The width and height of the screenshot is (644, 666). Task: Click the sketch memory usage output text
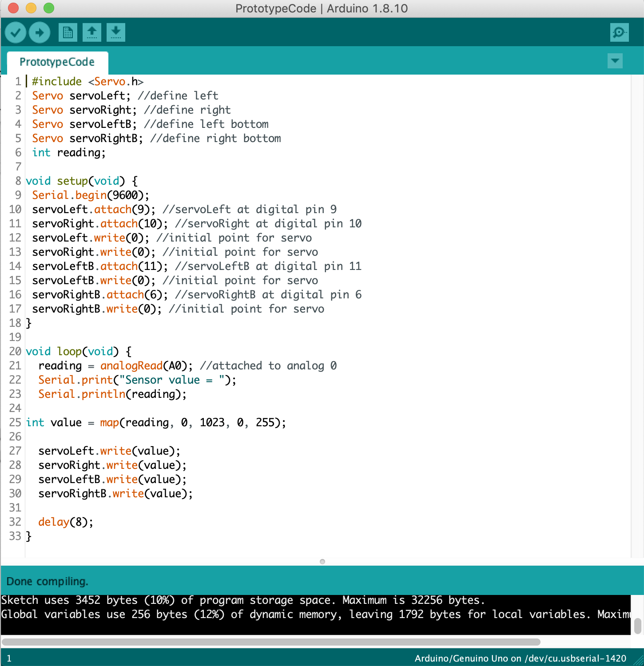click(242, 600)
